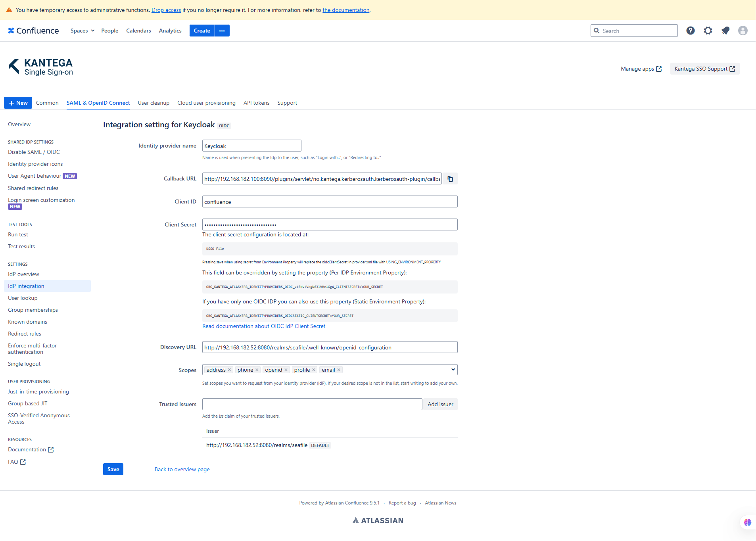This screenshot has width=756, height=541.
Task: Open Known domains settings
Action: [x=27, y=322]
